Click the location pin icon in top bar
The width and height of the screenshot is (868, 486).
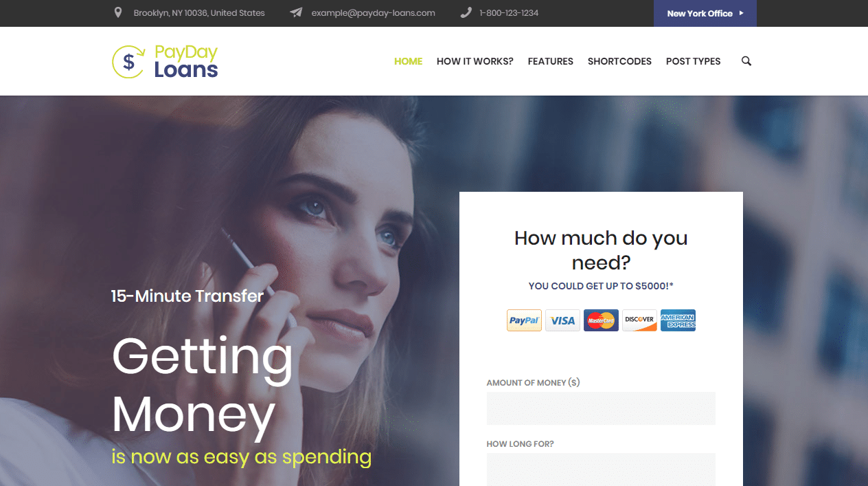[x=118, y=12]
